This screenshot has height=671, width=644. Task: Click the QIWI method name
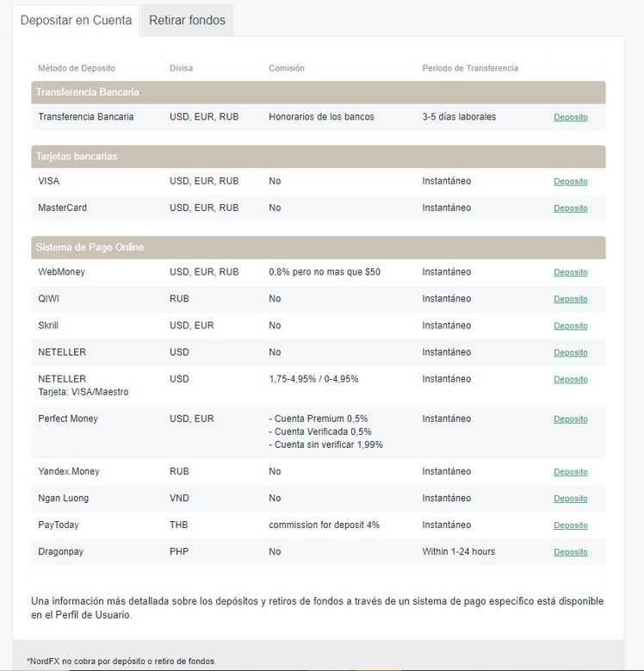coord(49,299)
